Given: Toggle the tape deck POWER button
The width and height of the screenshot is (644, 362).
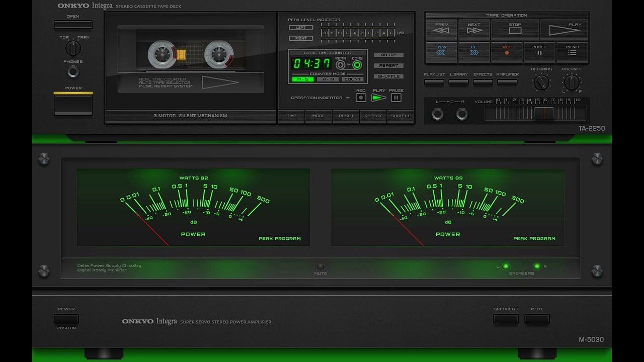Looking at the screenshot, I should [x=73, y=105].
